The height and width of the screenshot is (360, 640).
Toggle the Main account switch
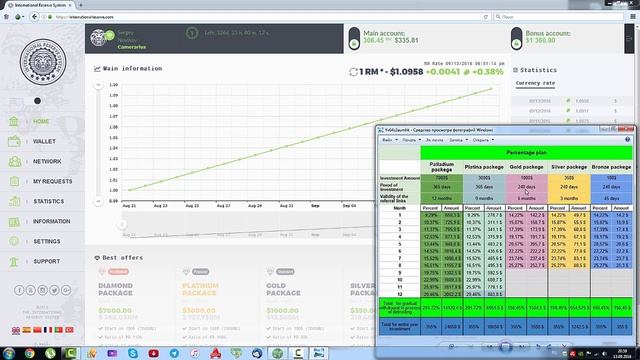pos(354,39)
